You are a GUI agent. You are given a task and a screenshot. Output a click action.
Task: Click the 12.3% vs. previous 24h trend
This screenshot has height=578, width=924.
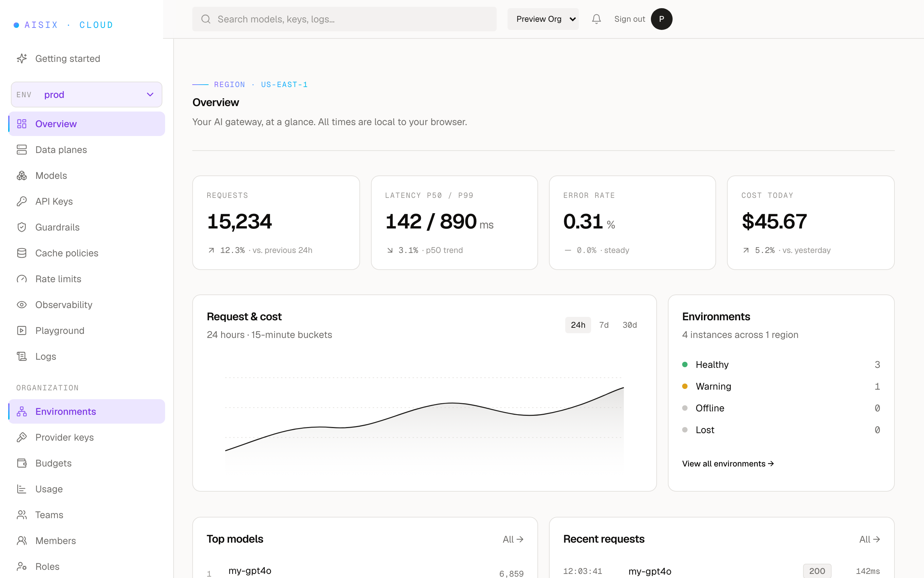pyautogui.click(x=260, y=250)
